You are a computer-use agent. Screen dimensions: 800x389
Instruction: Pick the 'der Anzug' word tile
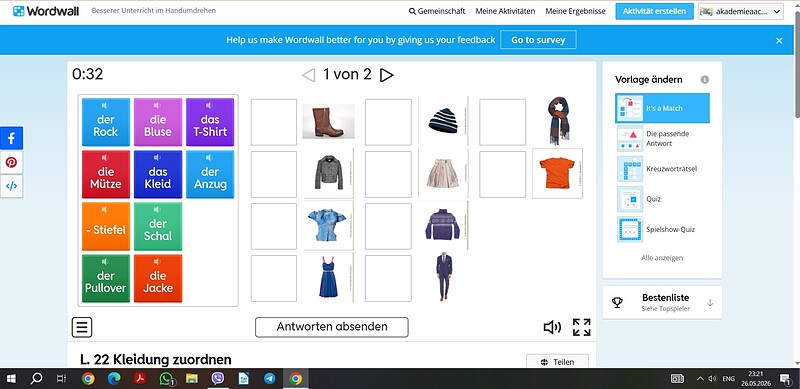click(x=210, y=174)
